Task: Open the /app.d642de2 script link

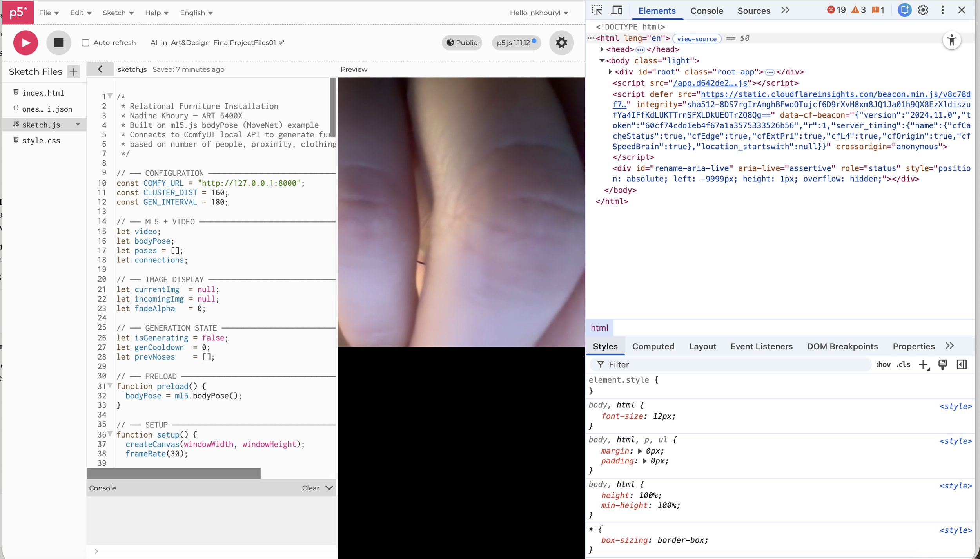Action: point(710,83)
